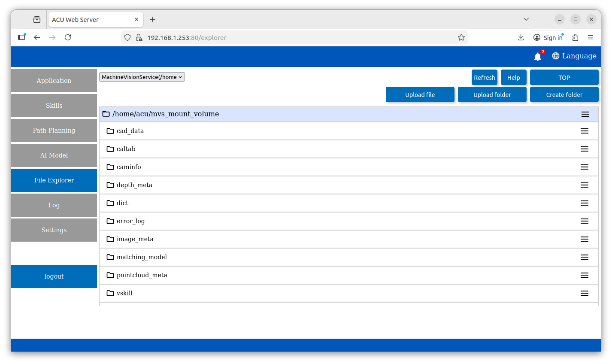Open hamburger menu for pointcloud_meta folder
The image size is (612, 364).
(x=585, y=275)
